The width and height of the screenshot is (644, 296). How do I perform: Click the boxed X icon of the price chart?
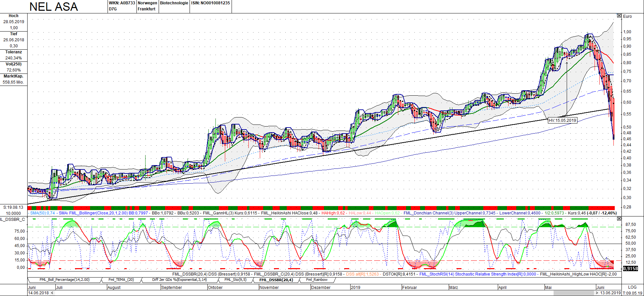(619, 16)
